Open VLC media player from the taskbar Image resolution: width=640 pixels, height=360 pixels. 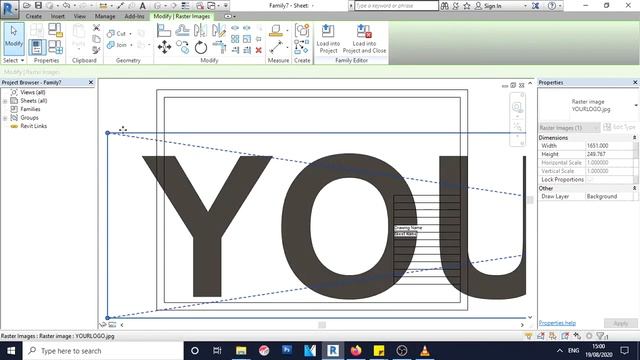[425, 351]
